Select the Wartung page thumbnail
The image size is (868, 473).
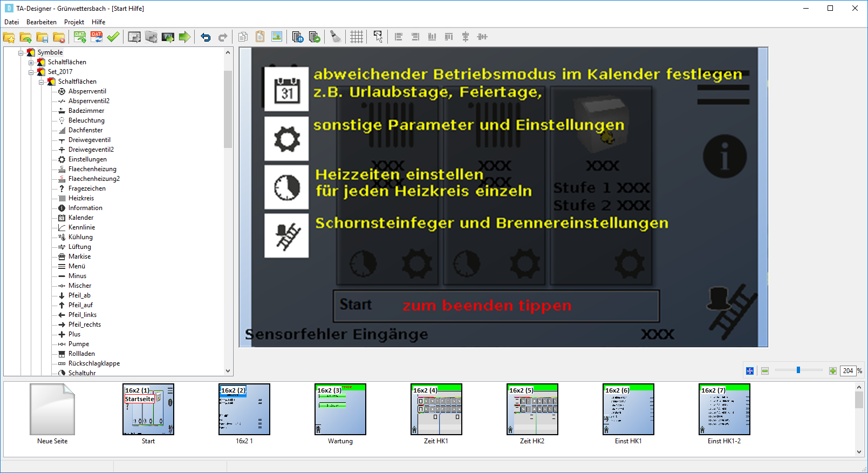pos(340,409)
